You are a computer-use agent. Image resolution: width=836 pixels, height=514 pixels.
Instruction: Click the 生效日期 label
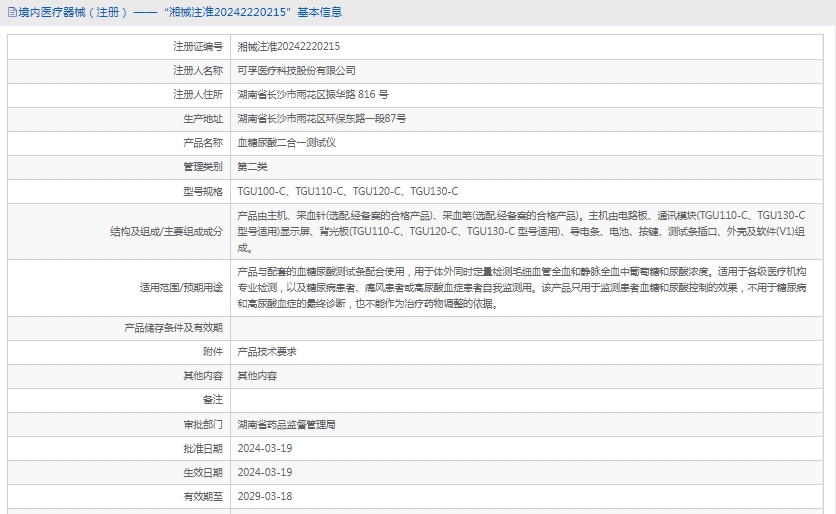(x=203, y=472)
